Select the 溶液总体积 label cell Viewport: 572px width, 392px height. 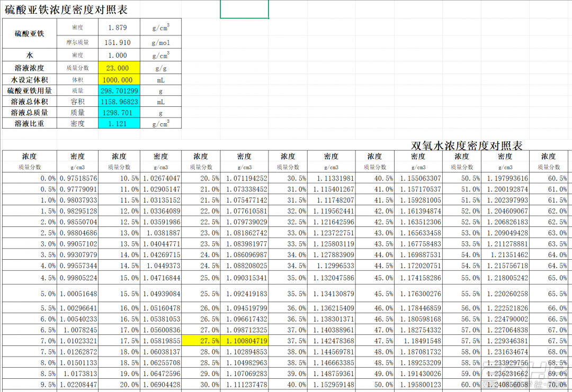(30, 102)
